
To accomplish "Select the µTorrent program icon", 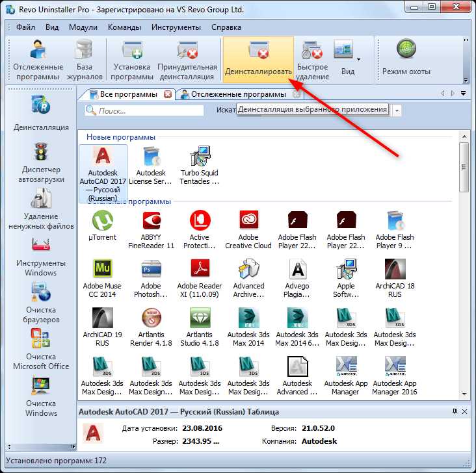I will click(x=103, y=225).
